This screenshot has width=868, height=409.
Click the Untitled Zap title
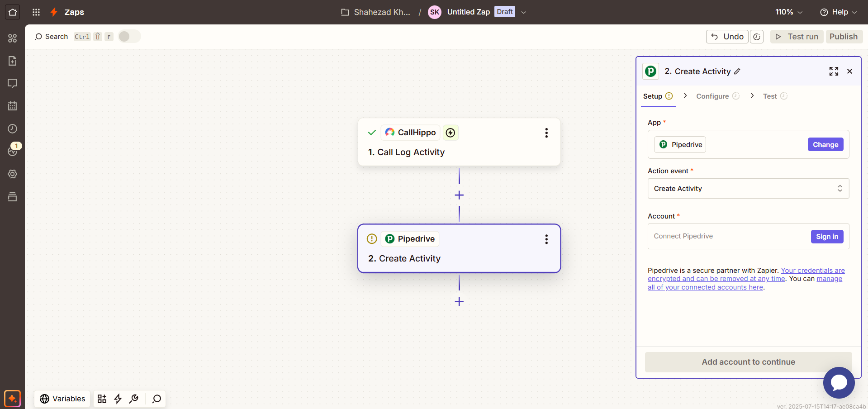tap(468, 12)
